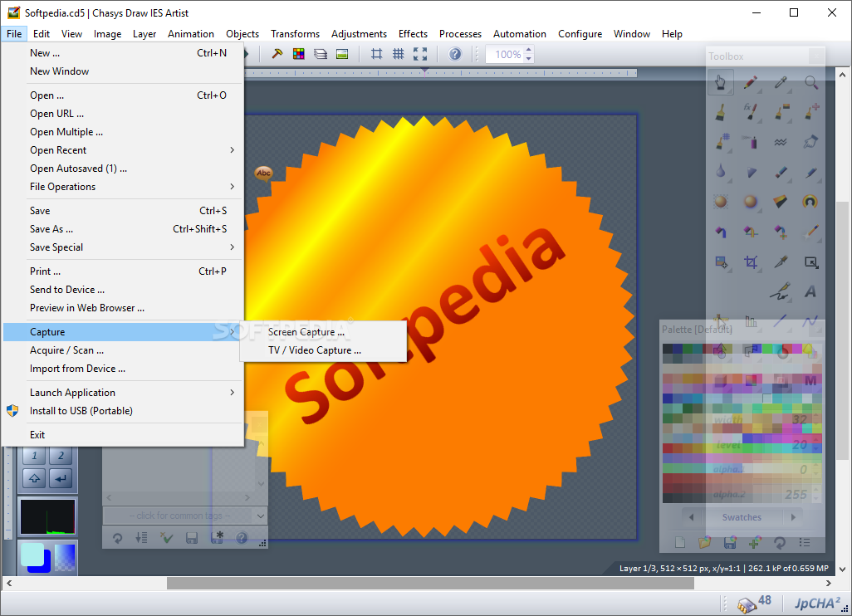
Task: Select the freehand pen path tool
Action: [781, 291]
